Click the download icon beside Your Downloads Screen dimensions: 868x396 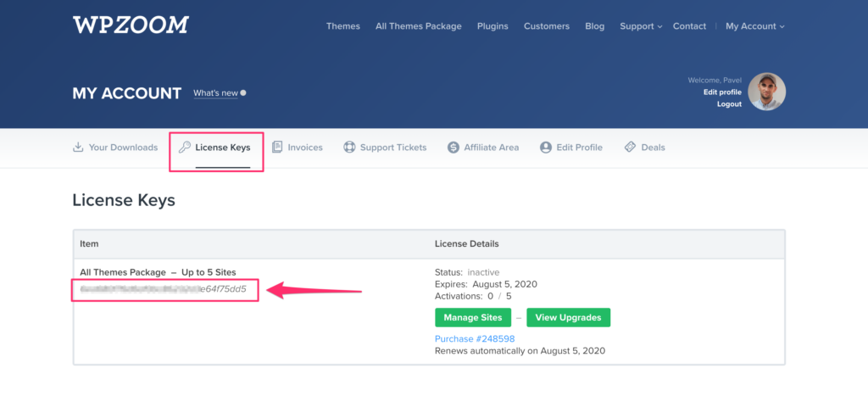click(78, 147)
